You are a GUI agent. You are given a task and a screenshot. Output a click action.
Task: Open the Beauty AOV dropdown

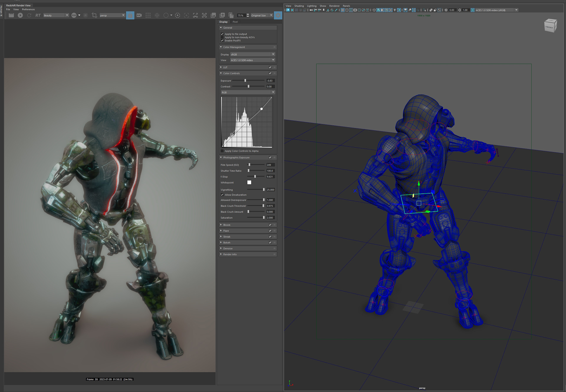pyautogui.click(x=56, y=15)
